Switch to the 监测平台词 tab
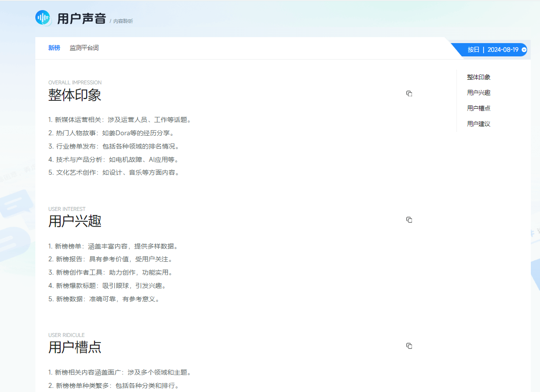 pyautogui.click(x=84, y=48)
